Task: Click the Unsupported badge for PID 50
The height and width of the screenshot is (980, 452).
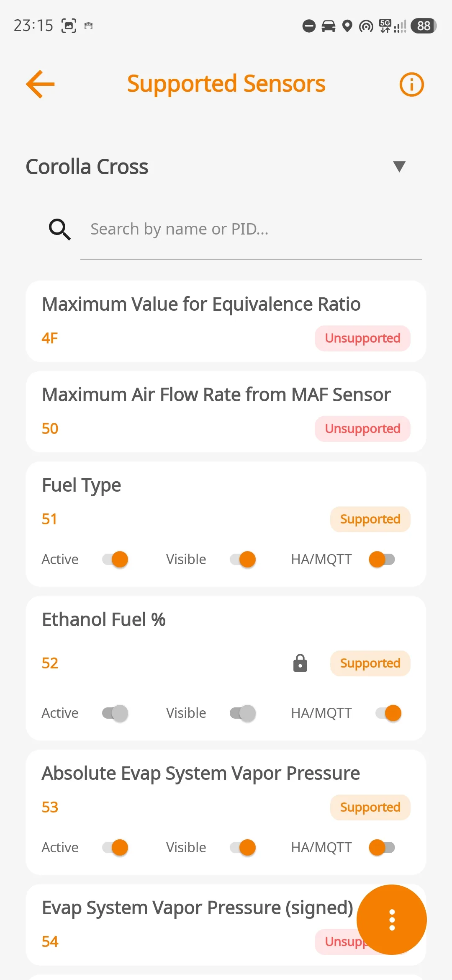Action: coord(362,429)
